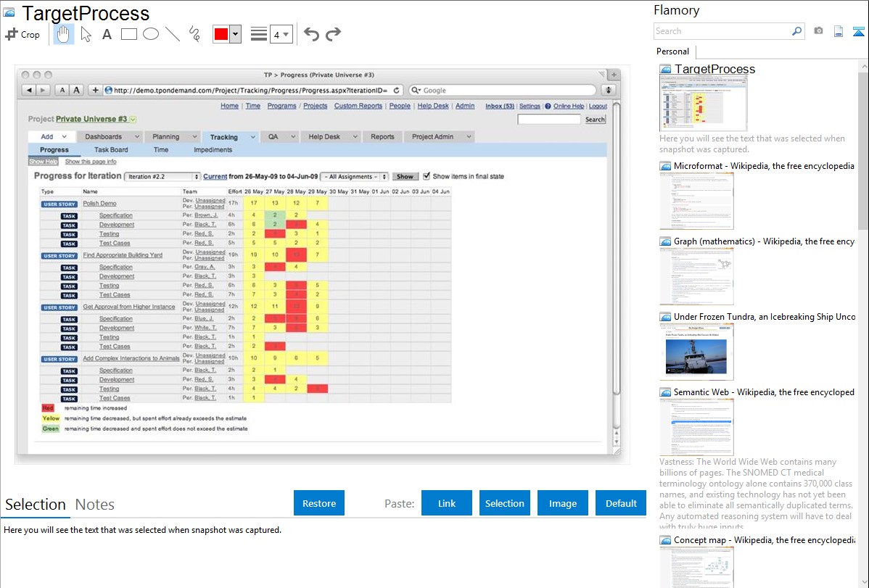Open the Personal tab
This screenshot has width=869, height=588.
click(x=673, y=51)
